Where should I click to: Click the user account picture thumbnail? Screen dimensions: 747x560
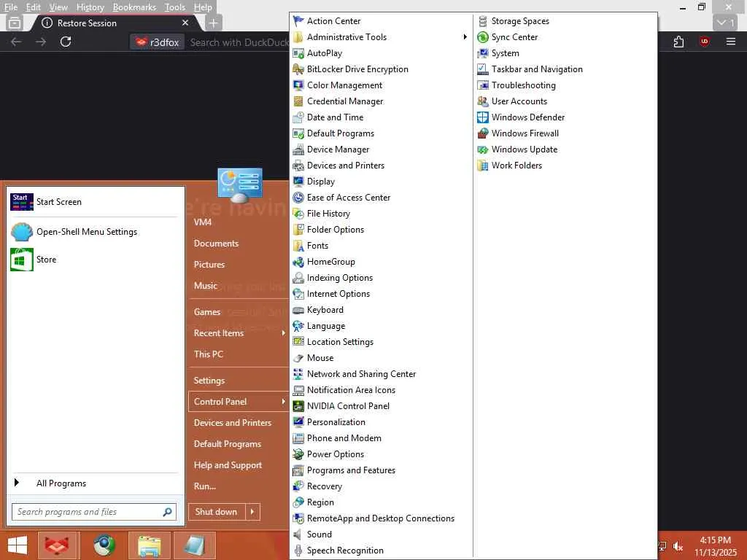[239, 184]
